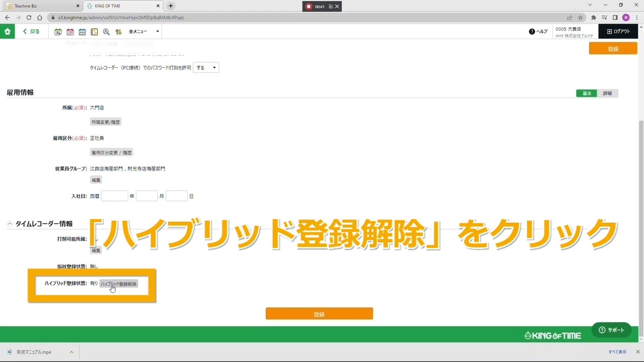The height and width of the screenshot is (362, 644).
Task: Collapse the タイムレコーダー情報 section
Action: (10, 224)
